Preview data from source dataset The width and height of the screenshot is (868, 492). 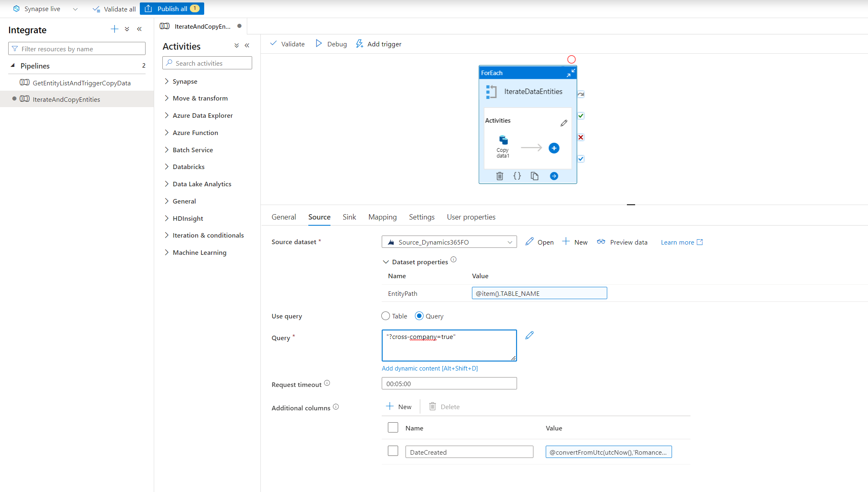tap(622, 242)
